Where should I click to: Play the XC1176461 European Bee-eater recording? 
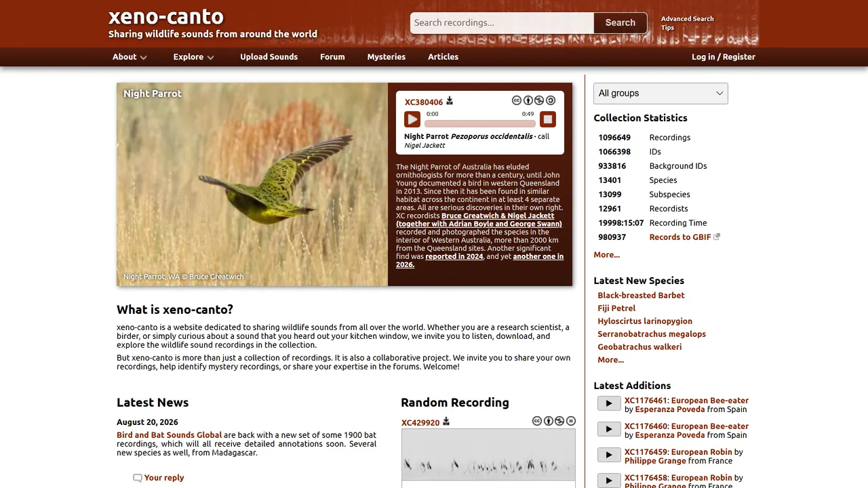click(x=609, y=403)
